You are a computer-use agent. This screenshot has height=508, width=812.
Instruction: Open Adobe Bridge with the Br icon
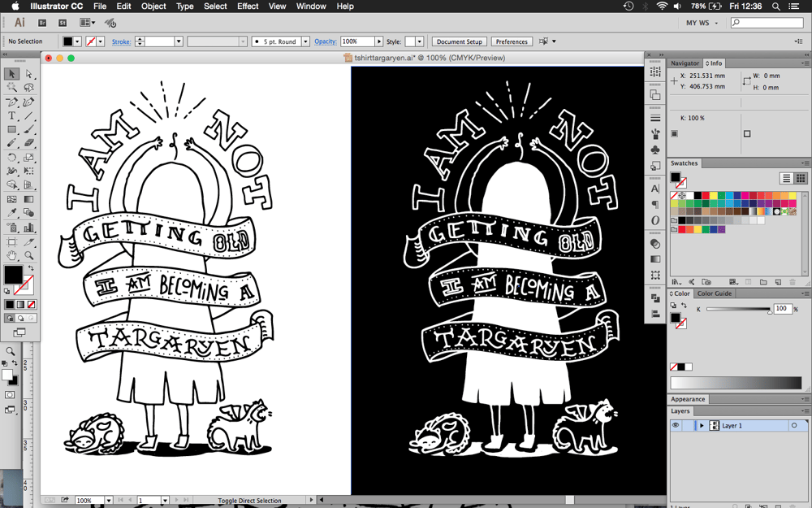point(42,23)
